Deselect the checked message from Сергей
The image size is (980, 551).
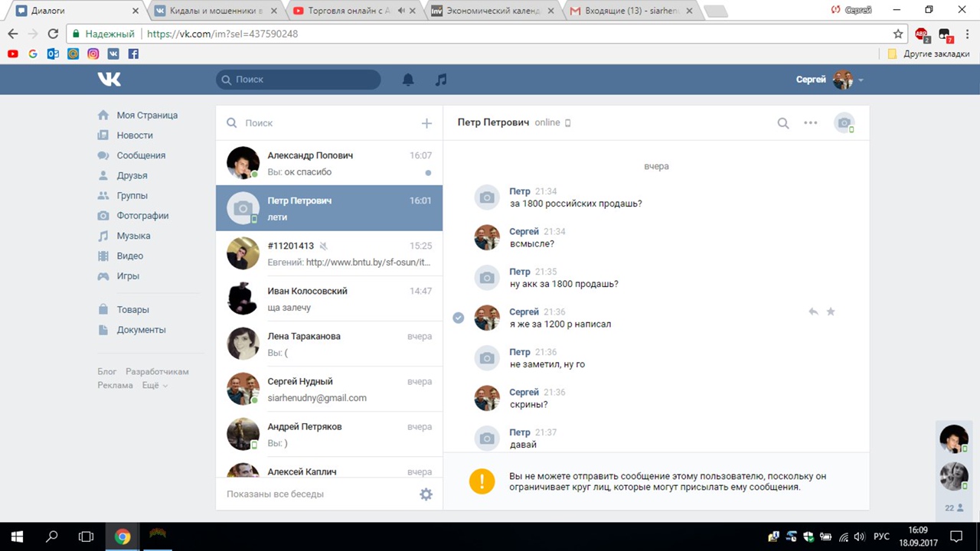[x=459, y=318]
